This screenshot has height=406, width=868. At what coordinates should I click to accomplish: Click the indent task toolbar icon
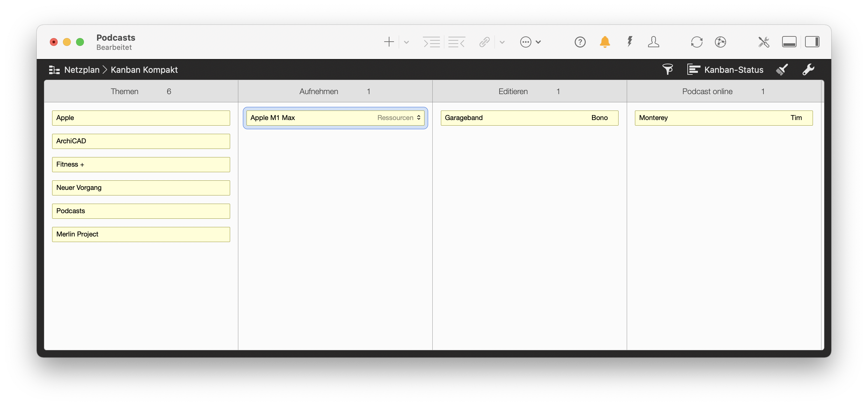tap(432, 42)
